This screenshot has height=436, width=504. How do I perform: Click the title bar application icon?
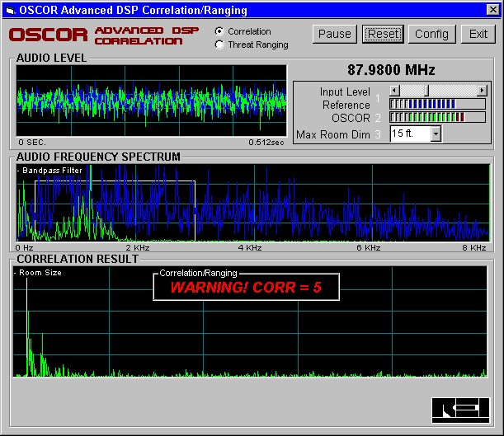(x=10, y=11)
